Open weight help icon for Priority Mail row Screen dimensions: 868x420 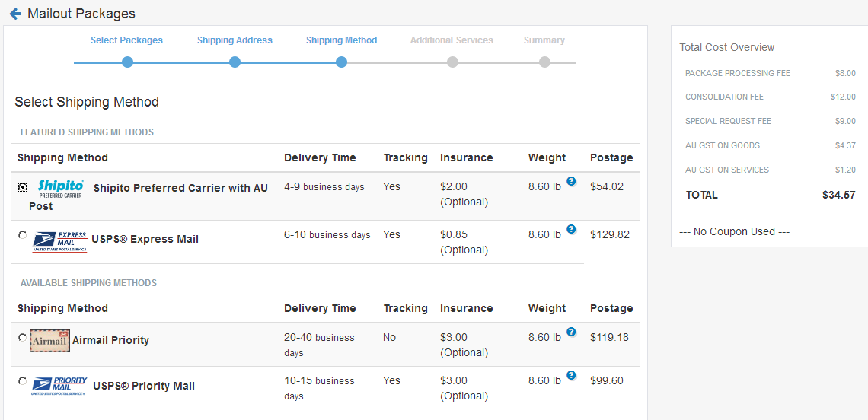point(571,374)
